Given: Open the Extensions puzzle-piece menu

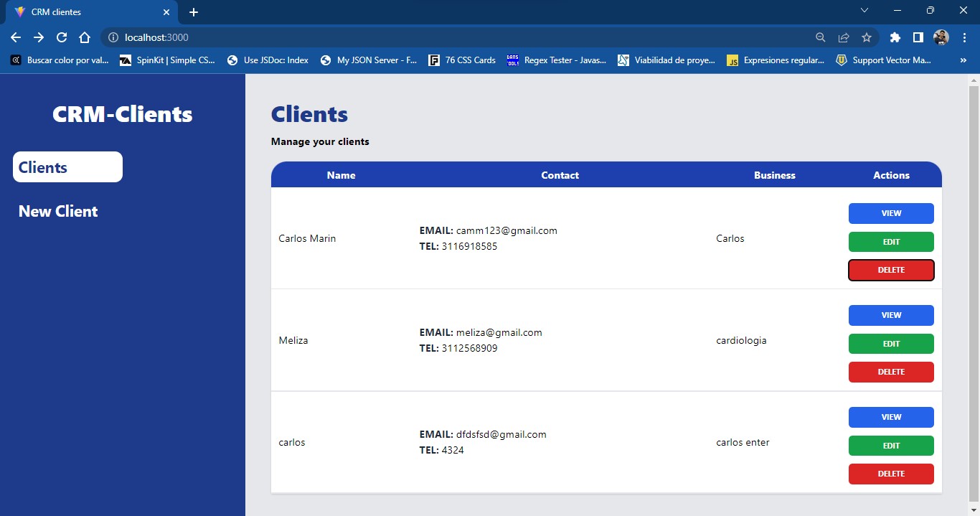Looking at the screenshot, I should click(895, 37).
